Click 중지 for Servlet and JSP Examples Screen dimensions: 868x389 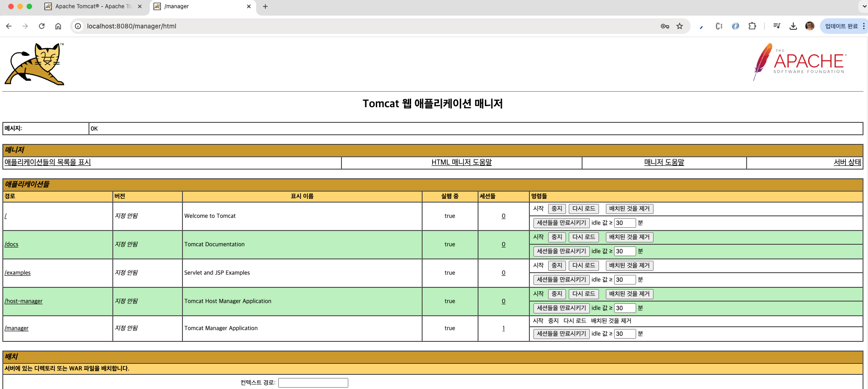point(557,266)
